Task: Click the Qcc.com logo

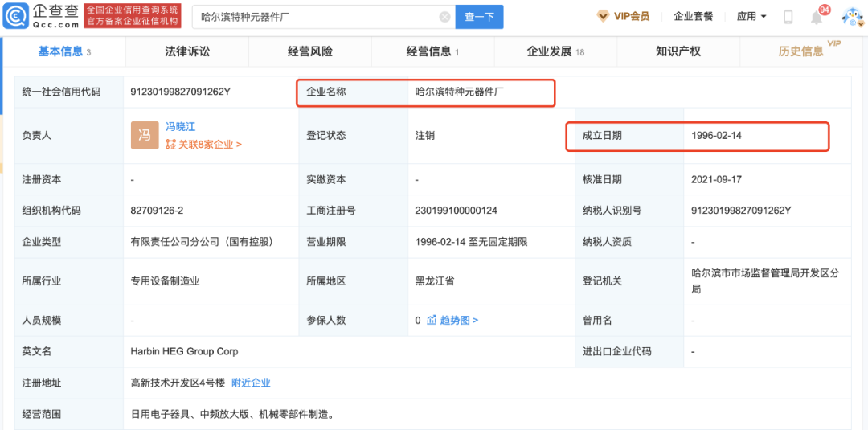Action: coord(41,16)
